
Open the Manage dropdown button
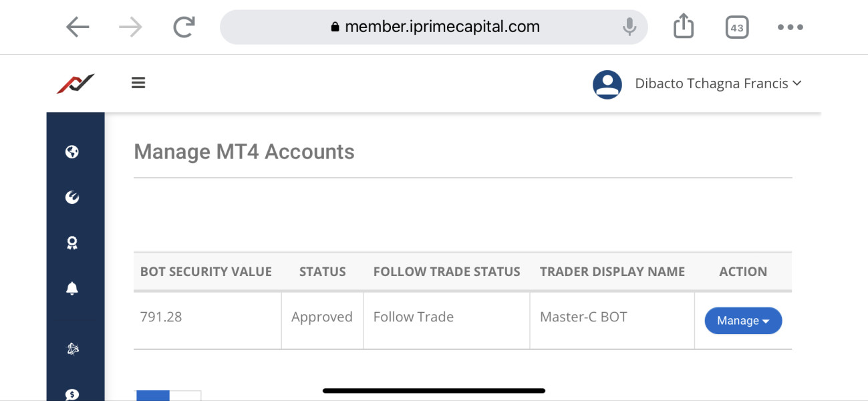pyautogui.click(x=743, y=321)
